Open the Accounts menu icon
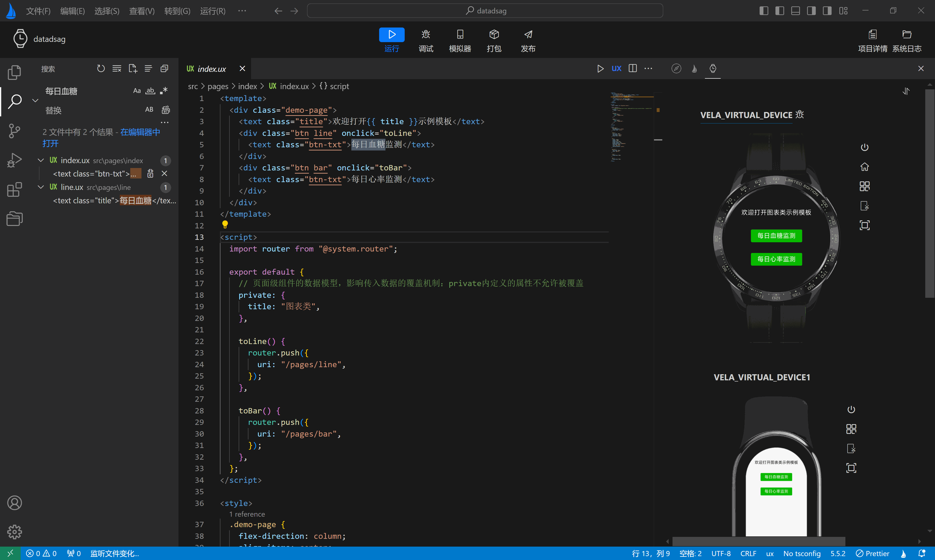 (x=14, y=503)
